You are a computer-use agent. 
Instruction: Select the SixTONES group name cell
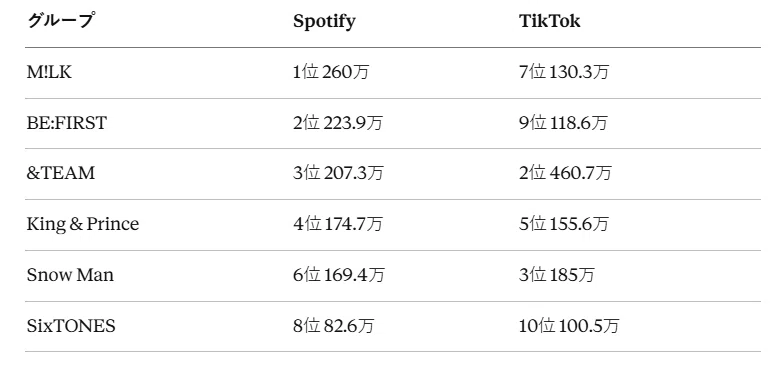pyautogui.click(x=71, y=326)
